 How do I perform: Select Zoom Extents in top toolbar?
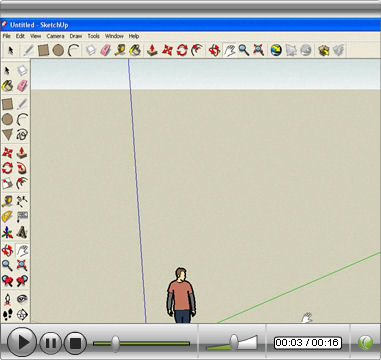coord(259,50)
